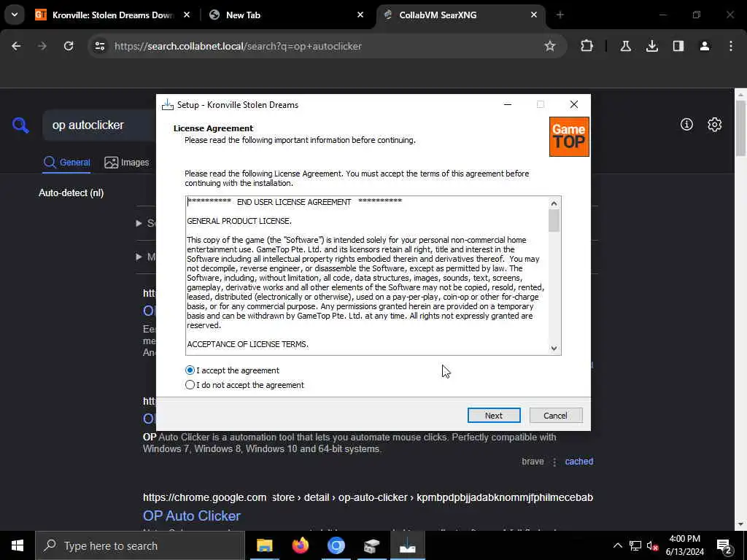Viewport: 747px width, 560px height.
Task: Open the tab search dropdown
Action: [15, 15]
